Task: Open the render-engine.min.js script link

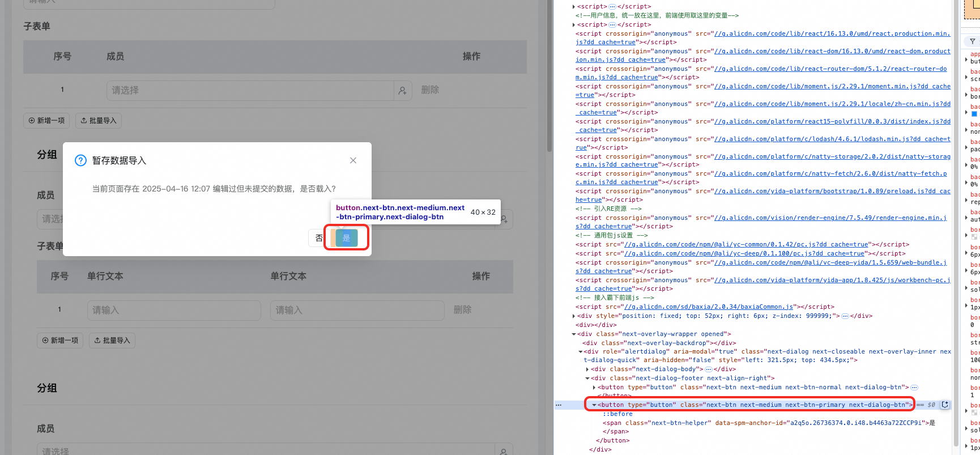Action: tap(761, 222)
